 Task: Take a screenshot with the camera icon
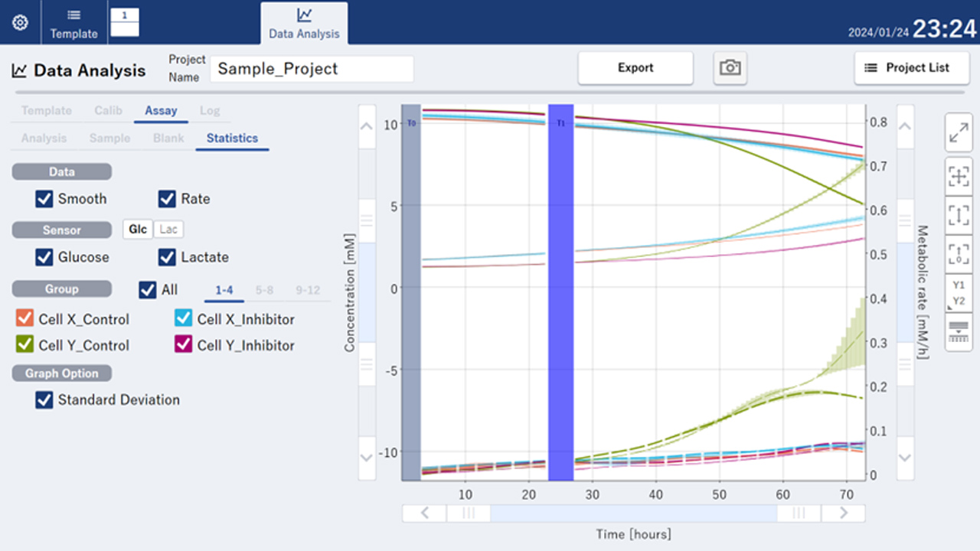pyautogui.click(x=730, y=68)
